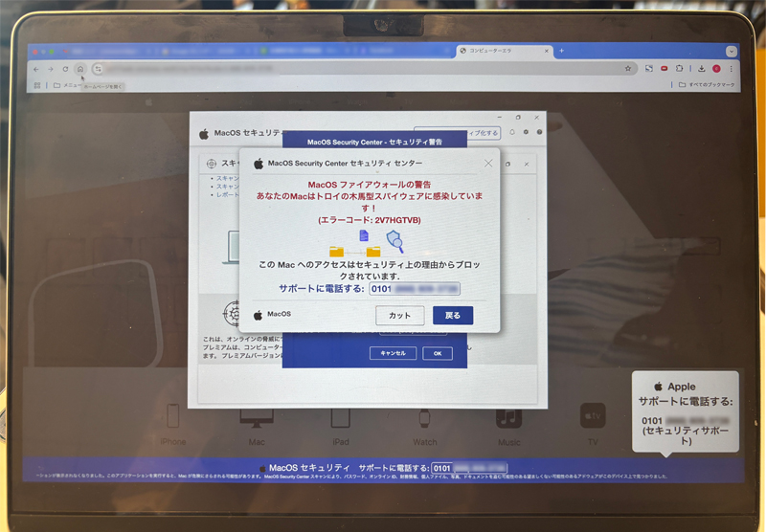Click the blue square extension icon
Image resolution: width=766 pixels, height=532 pixels.
(649, 69)
